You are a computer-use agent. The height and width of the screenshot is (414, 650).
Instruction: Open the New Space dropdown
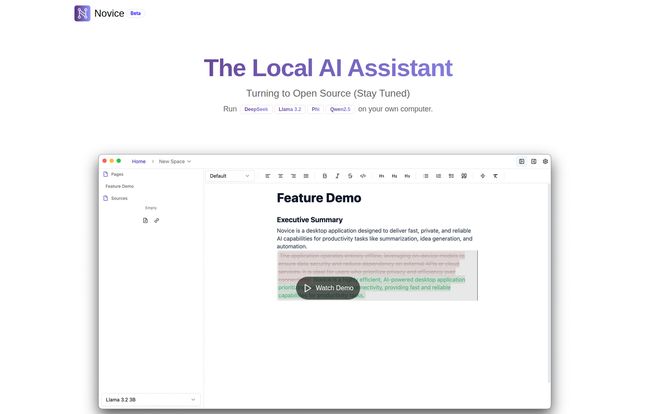(x=175, y=161)
